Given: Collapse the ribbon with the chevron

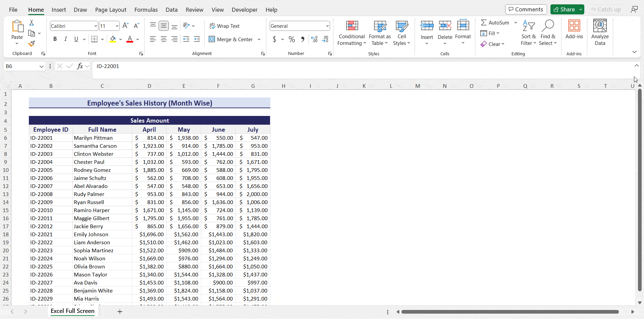Looking at the screenshot, I should click(x=634, y=52).
